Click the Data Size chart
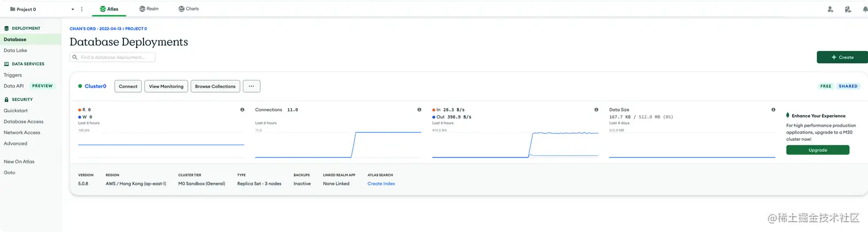The image size is (868, 232). coord(692,144)
